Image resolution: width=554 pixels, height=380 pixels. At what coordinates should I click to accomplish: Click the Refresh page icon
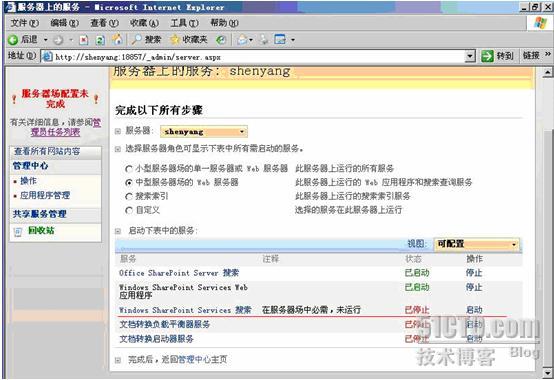(100, 40)
